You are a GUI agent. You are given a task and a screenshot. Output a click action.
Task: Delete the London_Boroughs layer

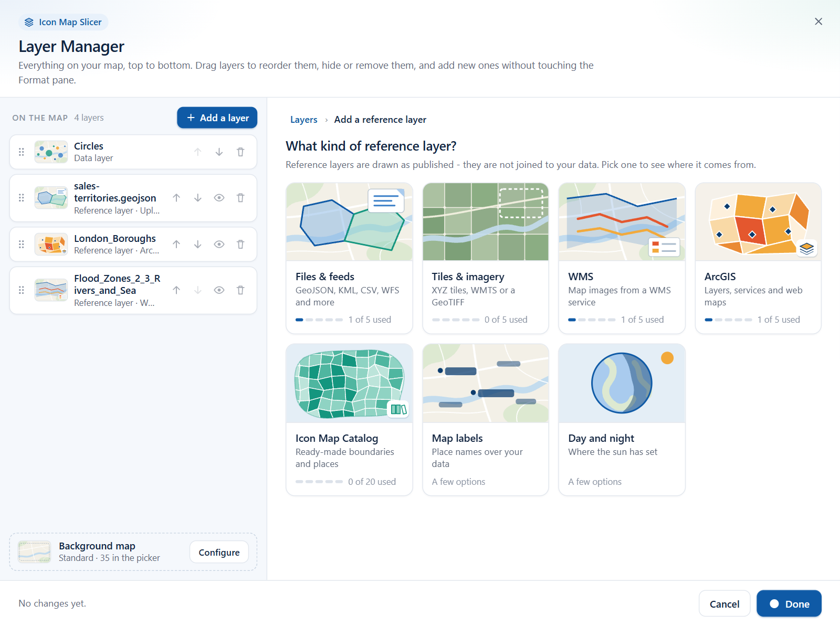240,245
